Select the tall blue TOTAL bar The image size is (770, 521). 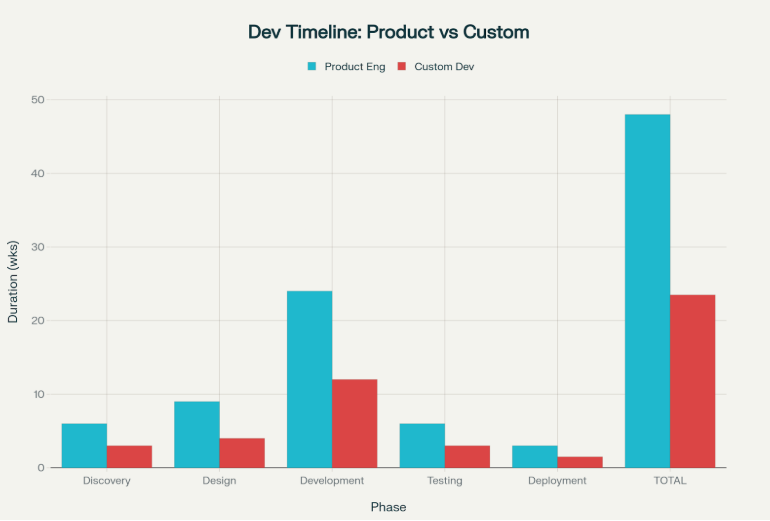tap(647, 291)
